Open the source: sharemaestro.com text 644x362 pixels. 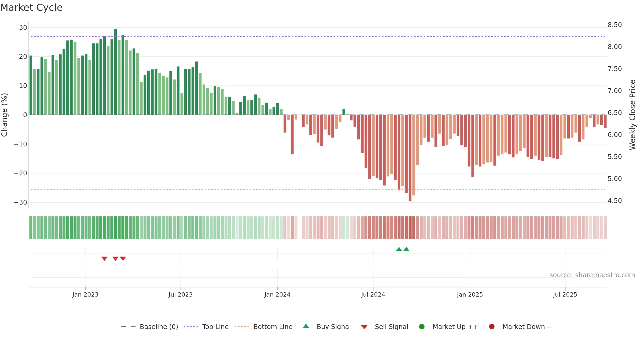tap(592, 275)
